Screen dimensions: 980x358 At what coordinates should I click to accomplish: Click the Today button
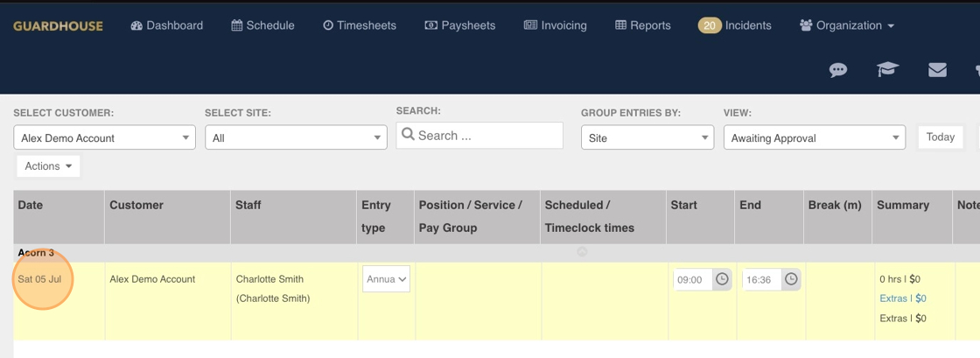tap(940, 137)
